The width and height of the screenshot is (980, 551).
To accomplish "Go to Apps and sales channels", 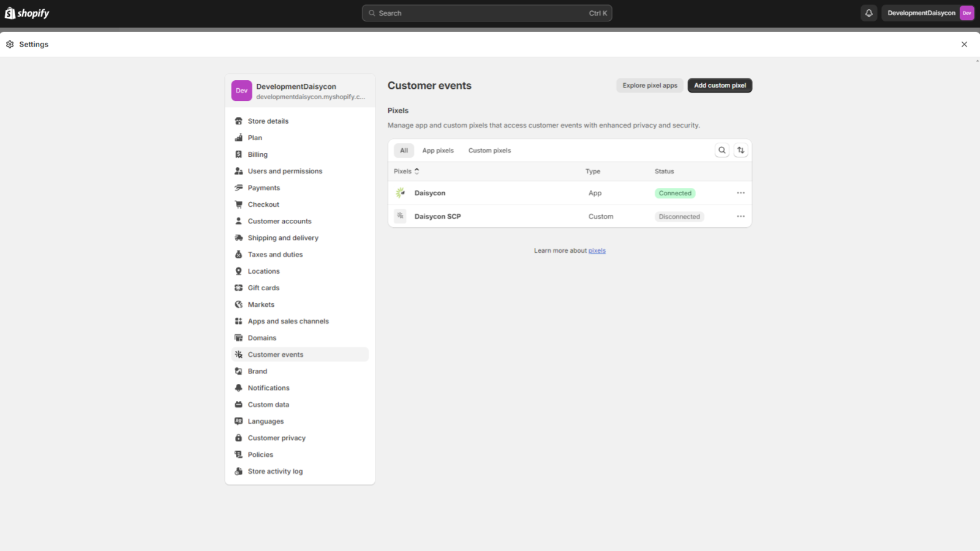I will 288,321.
